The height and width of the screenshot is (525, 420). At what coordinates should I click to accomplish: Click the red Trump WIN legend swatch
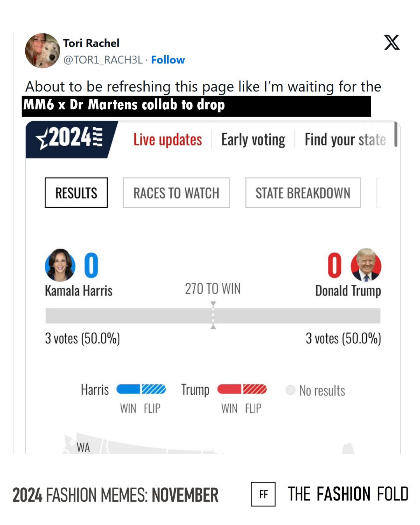click(x=229, y=389)
